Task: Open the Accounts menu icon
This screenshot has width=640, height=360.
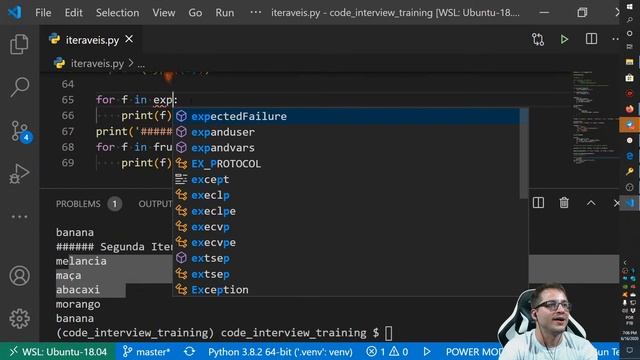Action: click(x=19, y=276)
